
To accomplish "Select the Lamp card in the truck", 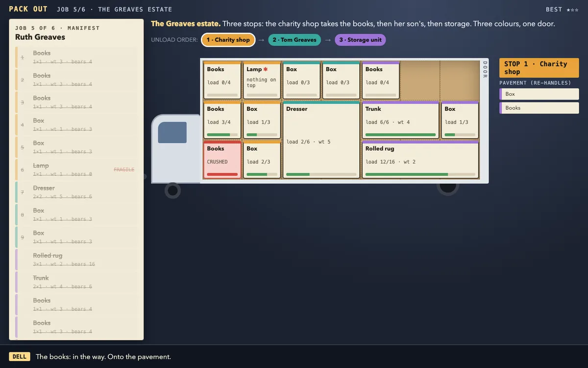I will click(262, 80).
